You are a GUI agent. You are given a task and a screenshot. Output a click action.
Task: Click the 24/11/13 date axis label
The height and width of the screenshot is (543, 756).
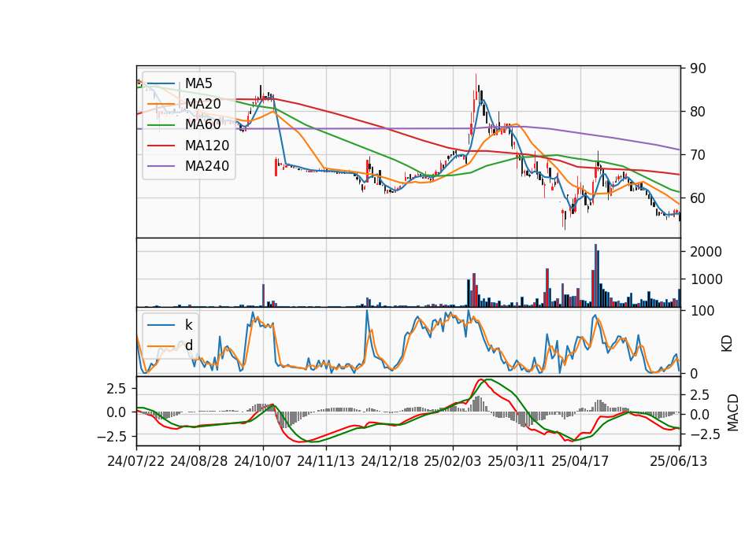(x=326, y=461)
